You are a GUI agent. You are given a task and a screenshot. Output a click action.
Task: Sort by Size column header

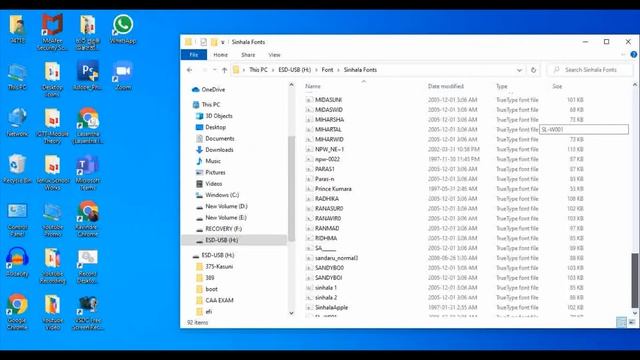(557, 86)
